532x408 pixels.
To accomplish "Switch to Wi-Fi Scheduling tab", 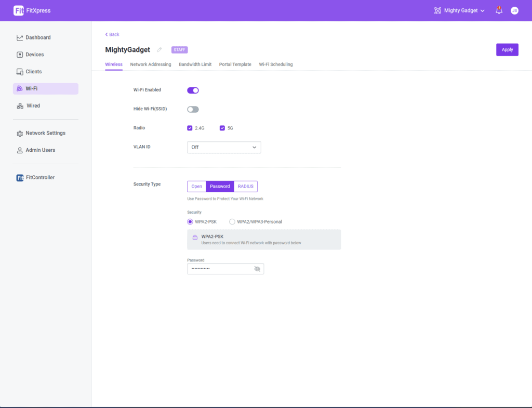I will [275, 64].
